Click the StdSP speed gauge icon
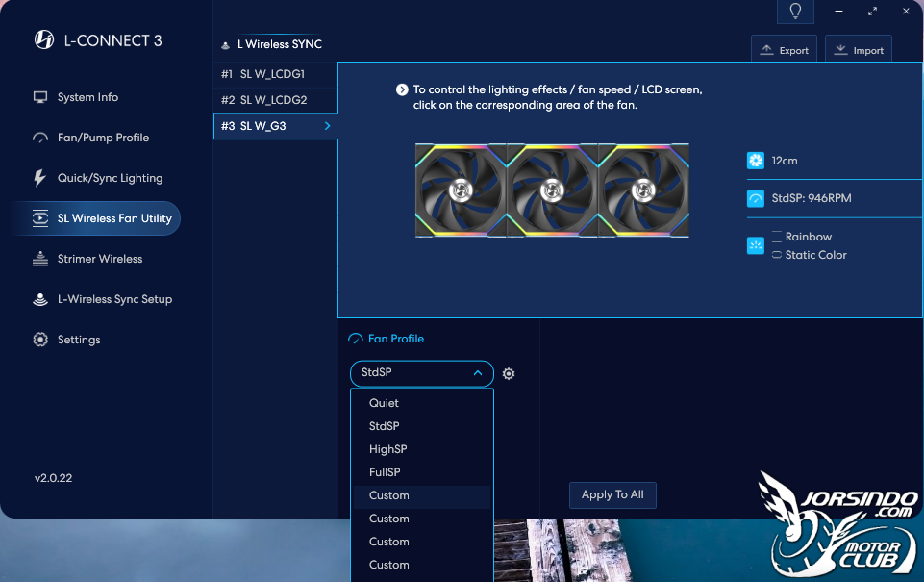Image resolution: width=924 pixels, height=582 pixels. [x=756, y=198]
